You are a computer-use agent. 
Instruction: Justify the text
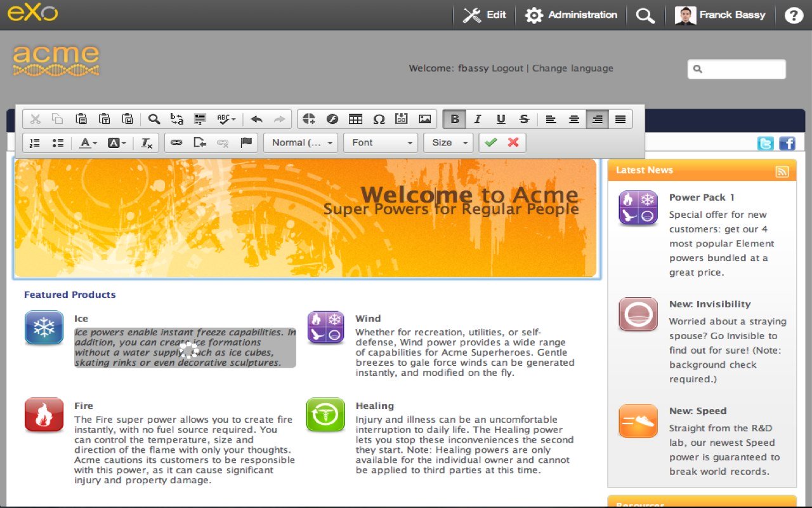[x=620, y=119]
